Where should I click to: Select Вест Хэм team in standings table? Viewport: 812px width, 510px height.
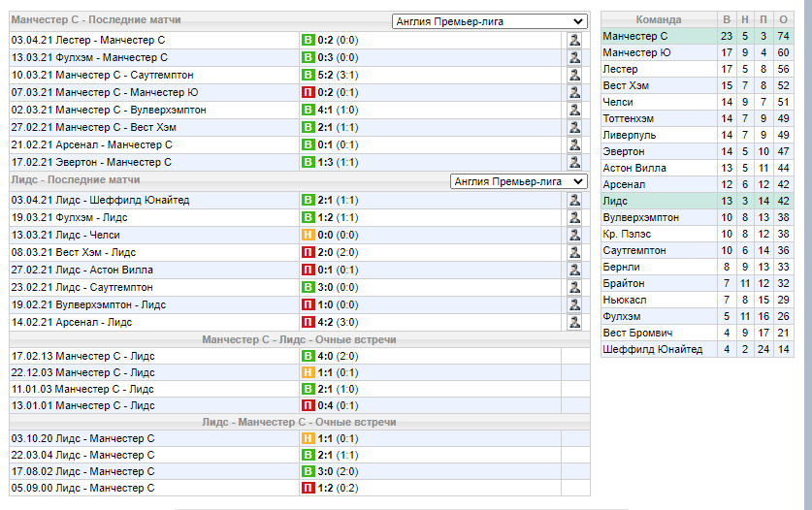[626, 86]
